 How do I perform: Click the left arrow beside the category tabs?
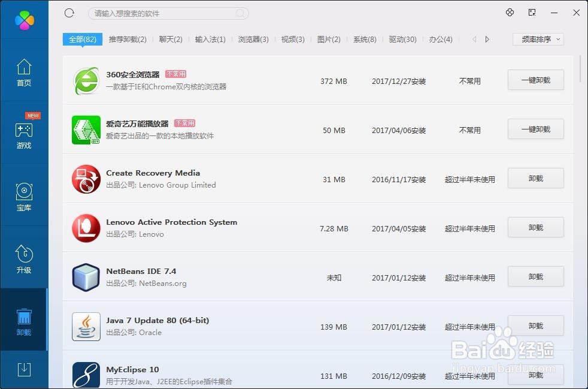click(472, 39)
